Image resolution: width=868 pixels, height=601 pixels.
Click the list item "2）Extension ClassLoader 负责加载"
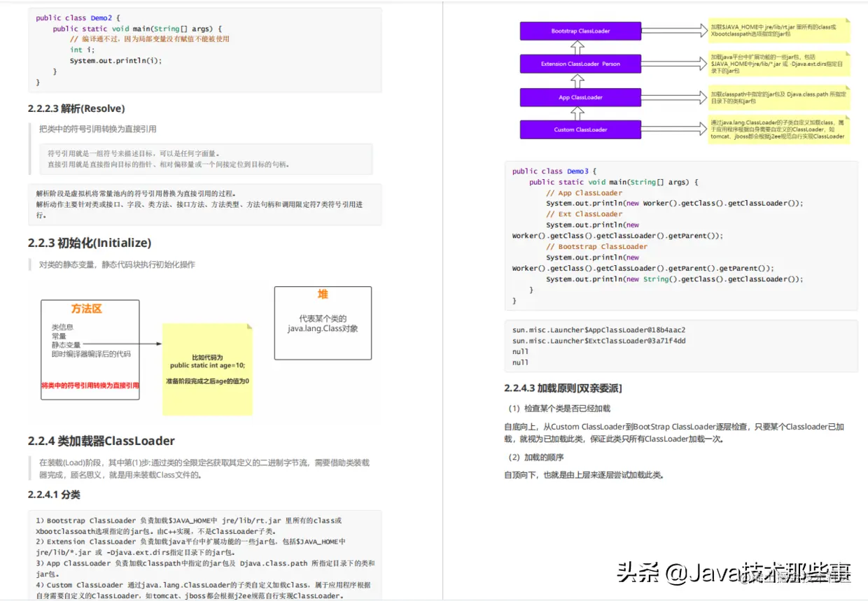click(190, 546)
